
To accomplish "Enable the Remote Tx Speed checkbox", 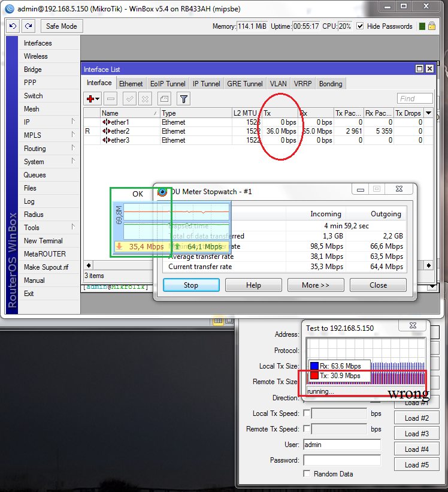I will coord(307,428).
